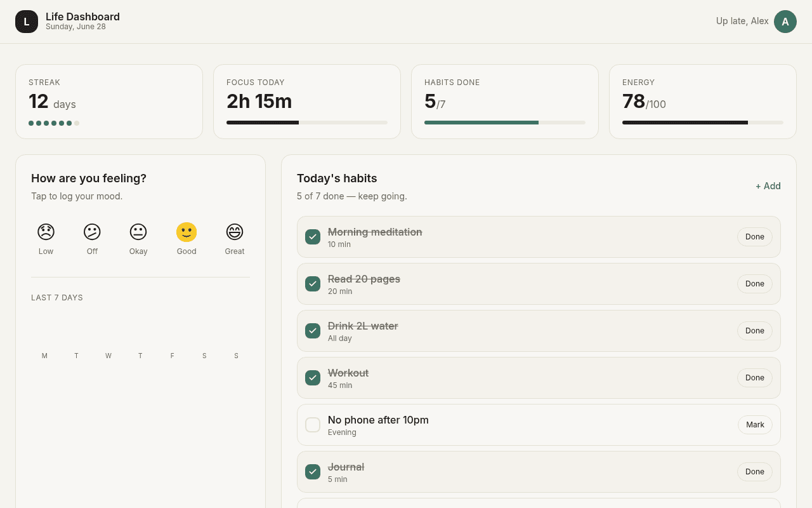This screenshot has height=508, width=812.
Task: Click the "How are you feeling?" heading
Action: 89,178
